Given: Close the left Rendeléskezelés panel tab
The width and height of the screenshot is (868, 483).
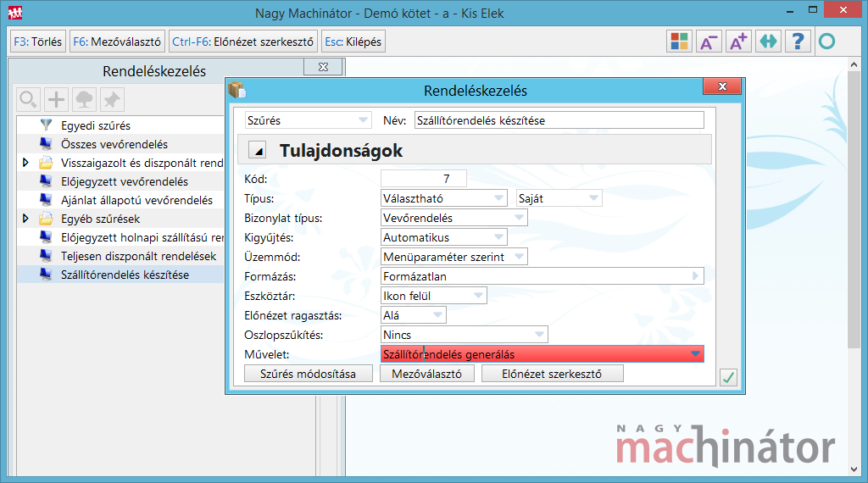Looking at the screenshot, I should point(323,67).
